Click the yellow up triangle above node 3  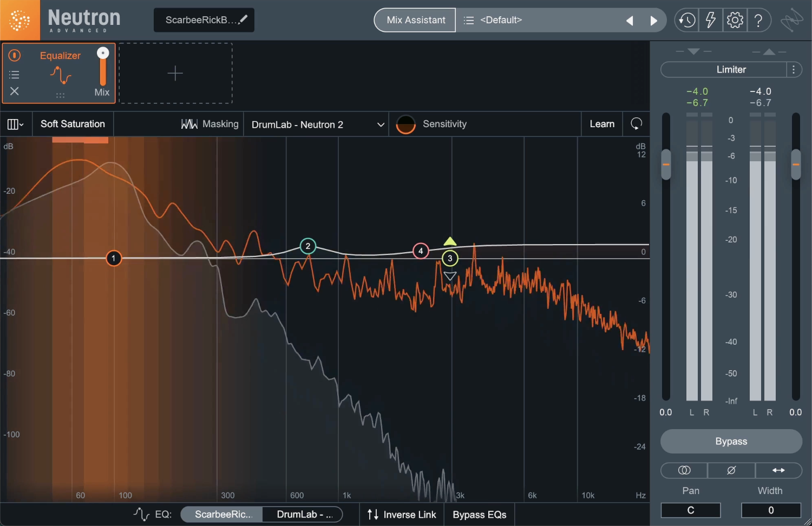pos(450,241)
